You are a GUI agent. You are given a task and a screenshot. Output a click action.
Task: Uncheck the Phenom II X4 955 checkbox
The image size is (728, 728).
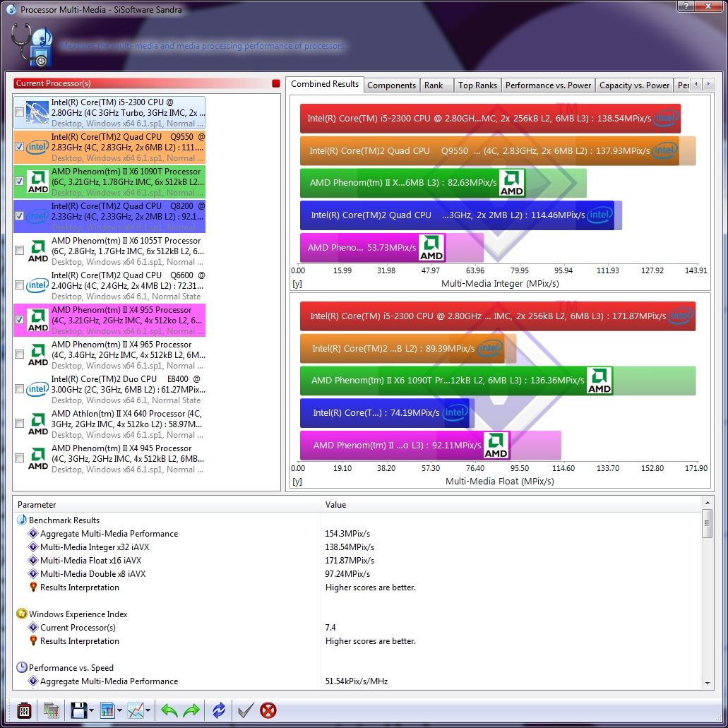(20, 319)
